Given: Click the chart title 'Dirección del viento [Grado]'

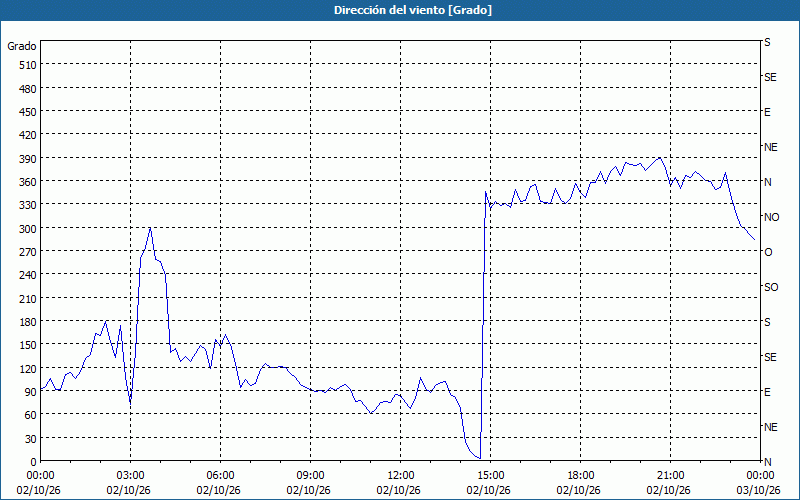Looking at the screenshot, I should tap(413, 10).
